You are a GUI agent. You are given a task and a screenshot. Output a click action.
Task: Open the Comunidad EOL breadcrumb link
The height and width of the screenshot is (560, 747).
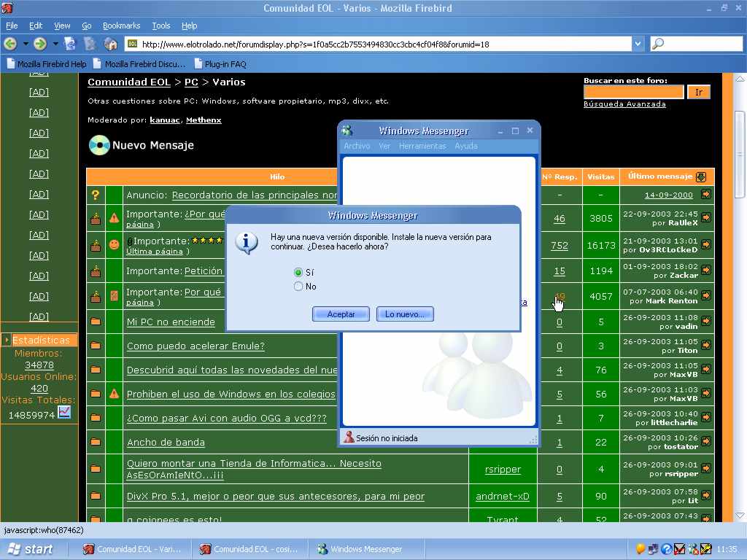point(129,82)
